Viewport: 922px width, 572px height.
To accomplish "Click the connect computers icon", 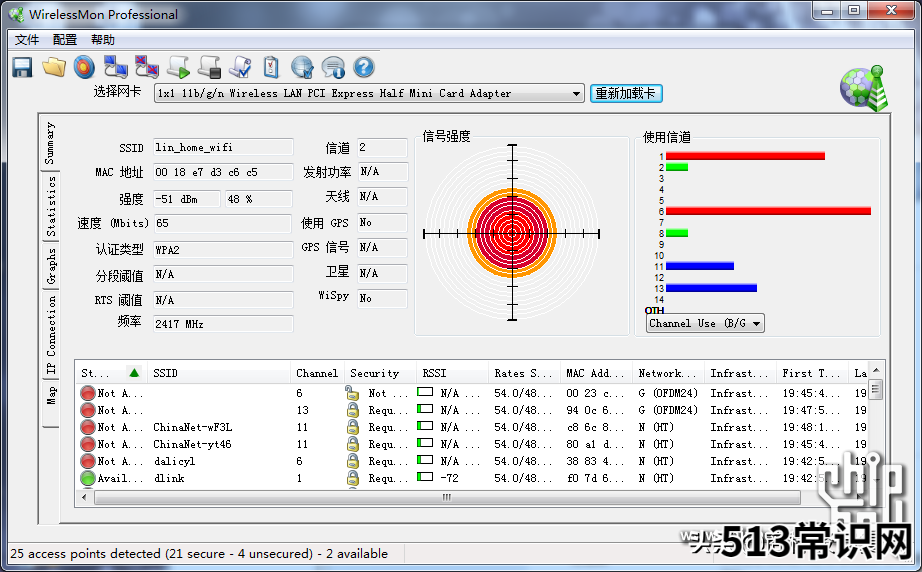I will 115,67.
